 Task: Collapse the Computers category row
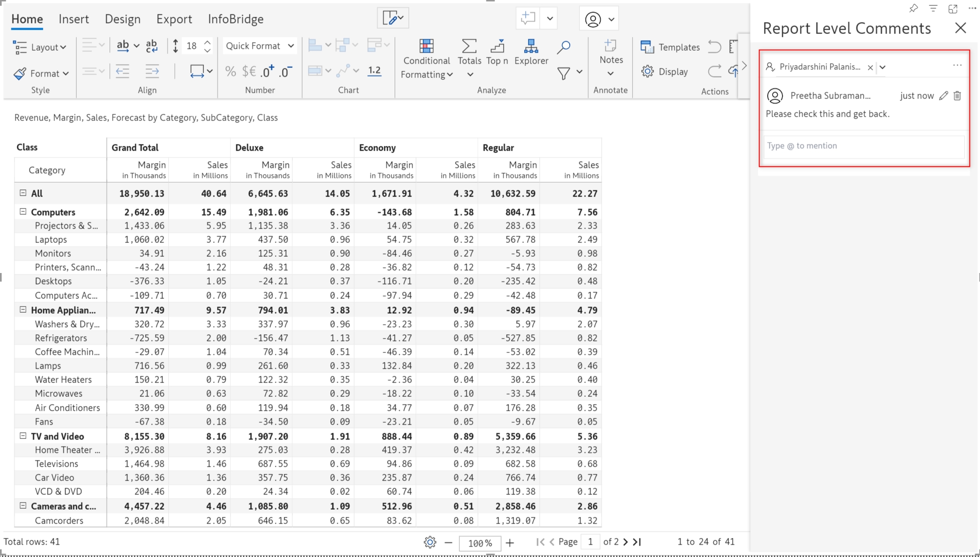pos(23,211)
